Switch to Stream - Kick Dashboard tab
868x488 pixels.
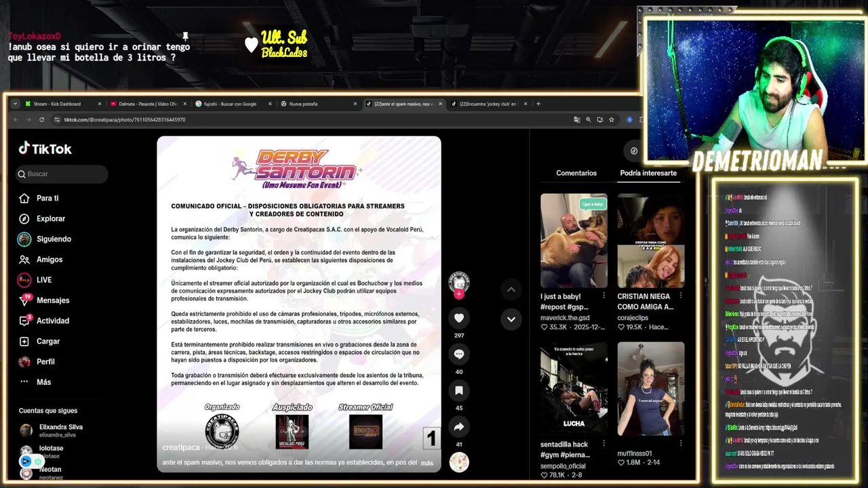point(58,104)
